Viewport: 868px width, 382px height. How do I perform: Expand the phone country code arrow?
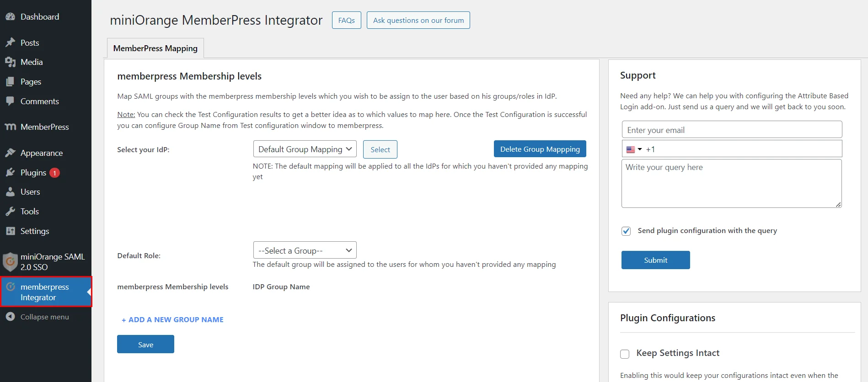(x=640, y=149)
